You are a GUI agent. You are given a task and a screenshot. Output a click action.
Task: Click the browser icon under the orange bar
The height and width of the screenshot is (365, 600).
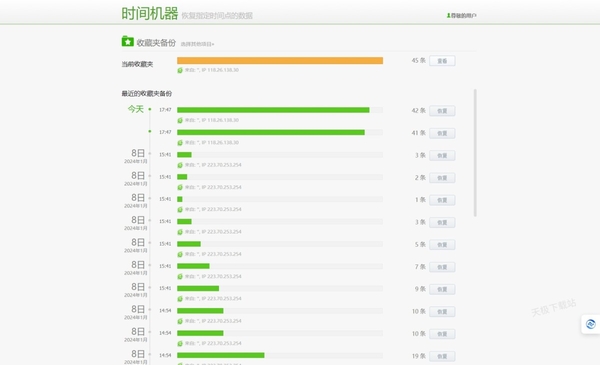[180, 70]
